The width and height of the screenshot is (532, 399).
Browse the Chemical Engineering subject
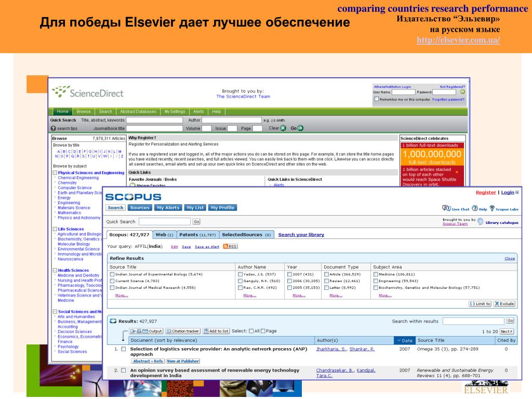click(x=78, y=178)
